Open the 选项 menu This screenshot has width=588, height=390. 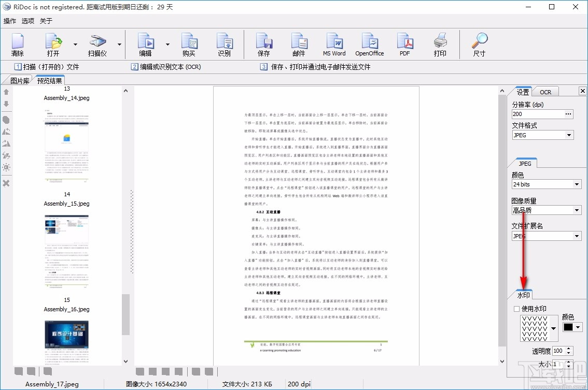pyautogui.click(x=28, y=21)
